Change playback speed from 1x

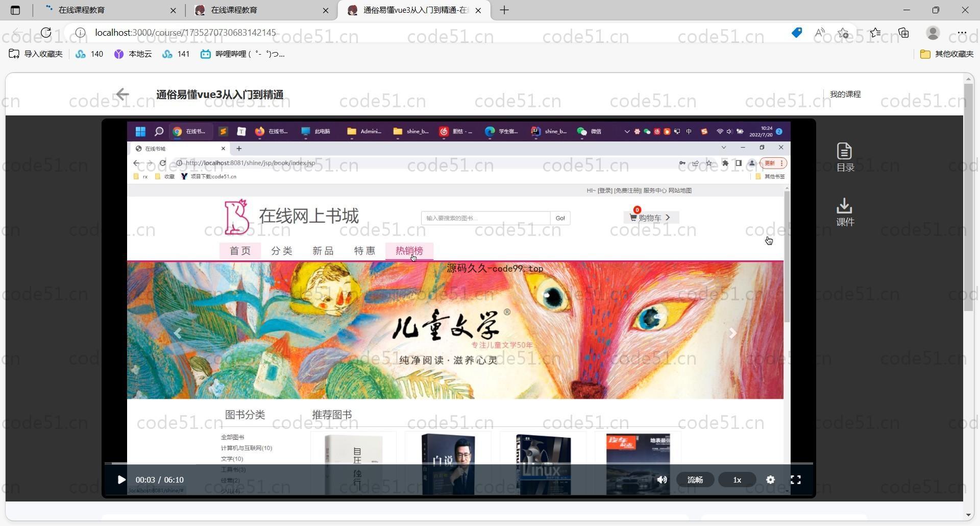[x=737, y=480]
